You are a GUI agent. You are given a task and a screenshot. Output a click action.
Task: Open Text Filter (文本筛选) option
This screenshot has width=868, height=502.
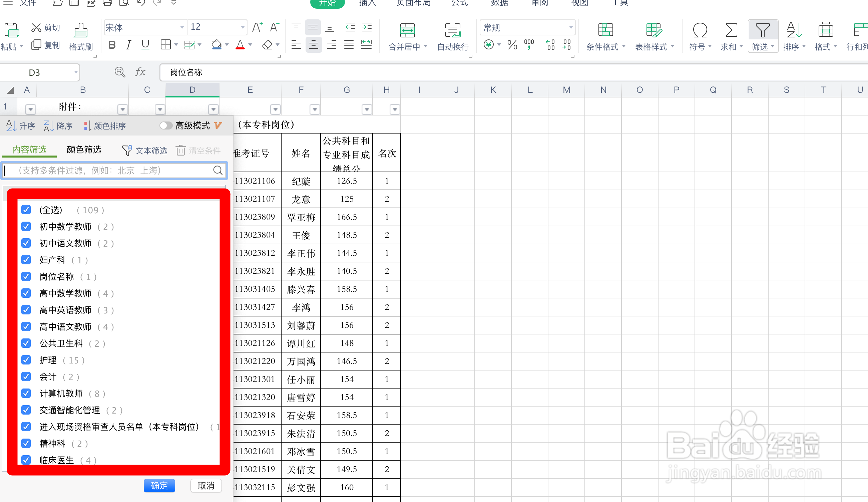[x=145, y=151]
